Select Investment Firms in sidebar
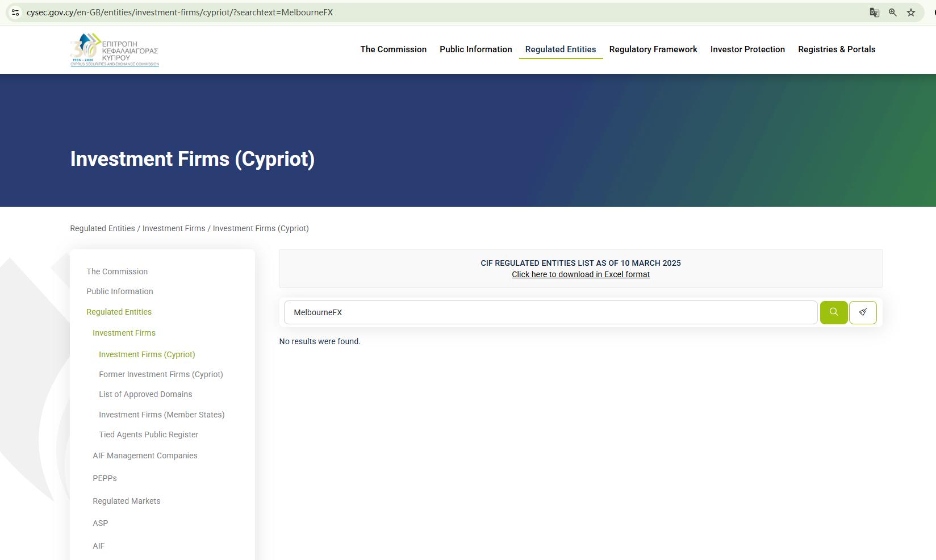Image resolution: width=936 pixels, height=560 pixels. tap(124, 333)
